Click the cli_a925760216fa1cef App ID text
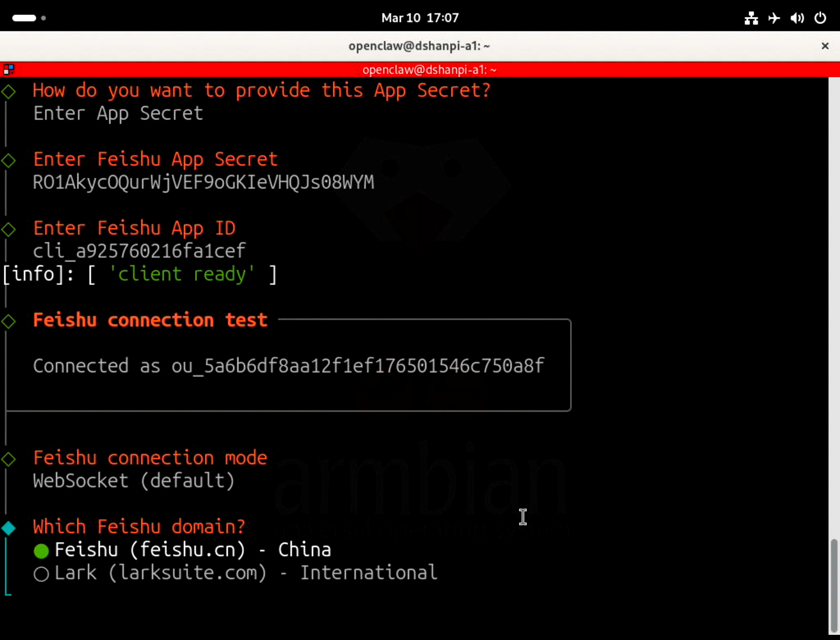 (x=139, y=251)
